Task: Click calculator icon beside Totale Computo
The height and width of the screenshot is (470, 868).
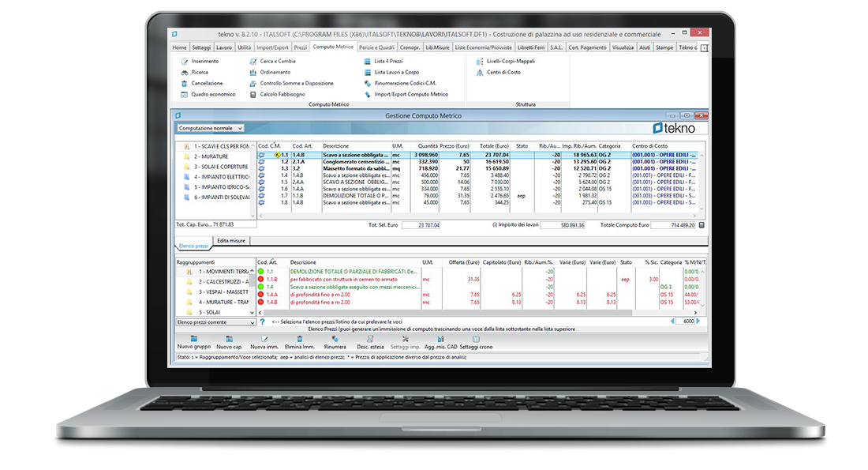Action: (702, 226)
